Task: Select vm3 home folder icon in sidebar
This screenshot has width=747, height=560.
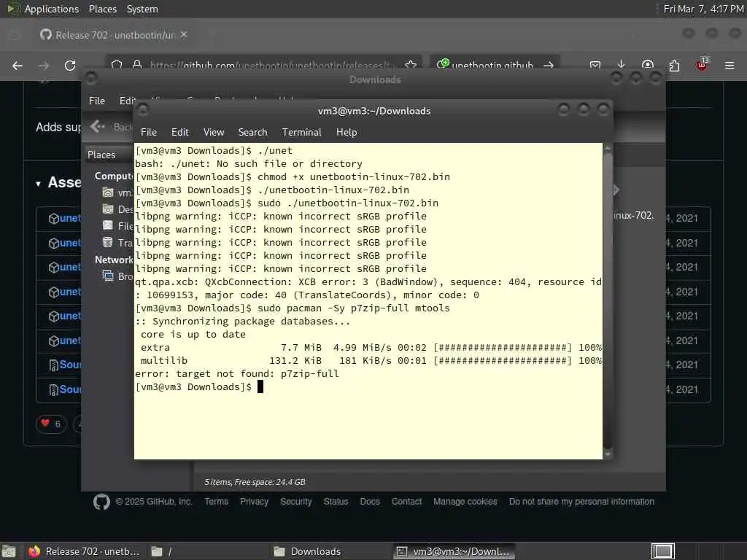Action: (108, 192)
